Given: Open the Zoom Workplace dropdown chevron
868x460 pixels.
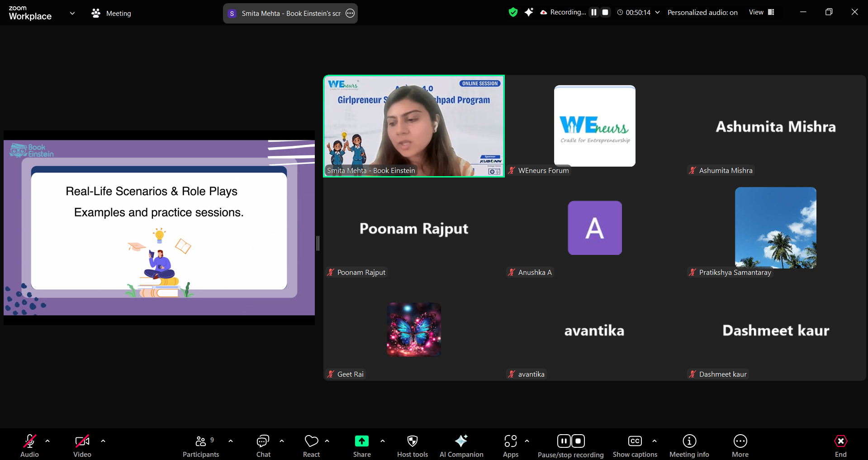Looking at the screenshot, I should click(72, 13).
